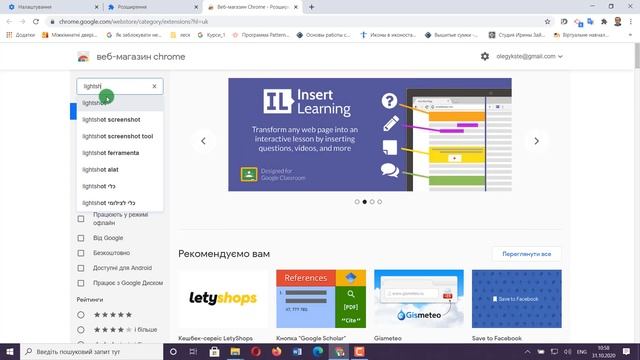The image size is (640, 360).
Task: Close the Веб-магазин Chrome tab
Action: (296, 7)
